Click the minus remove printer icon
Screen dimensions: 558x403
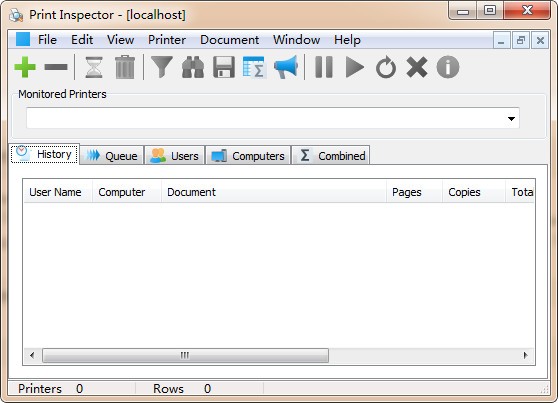56,67
